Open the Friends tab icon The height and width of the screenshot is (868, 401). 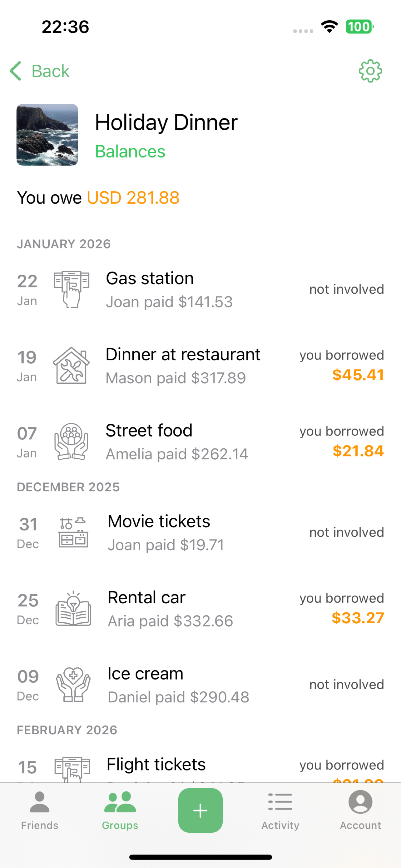[x=40, y=802]
